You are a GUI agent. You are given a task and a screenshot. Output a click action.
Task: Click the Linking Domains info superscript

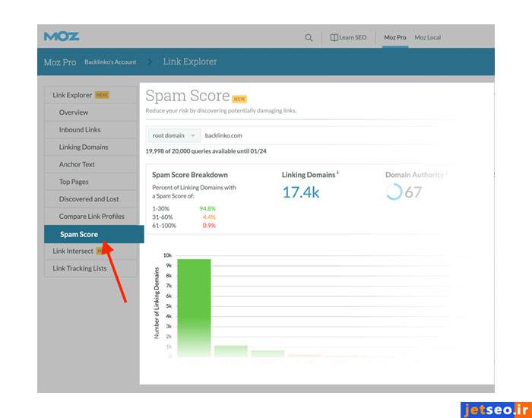pyautogui.click(x=337, y=173)
